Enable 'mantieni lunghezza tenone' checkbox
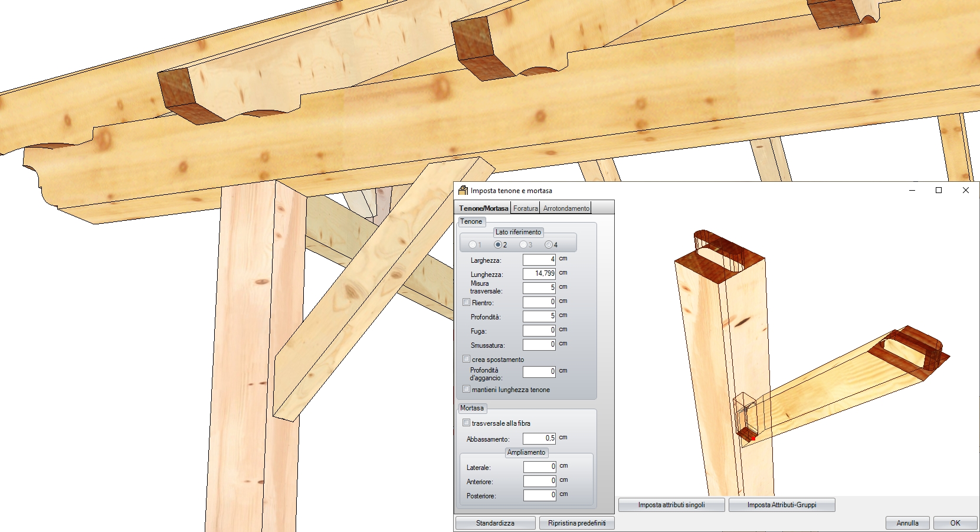This screenshot has height=532, width=980. coord(467,389)
